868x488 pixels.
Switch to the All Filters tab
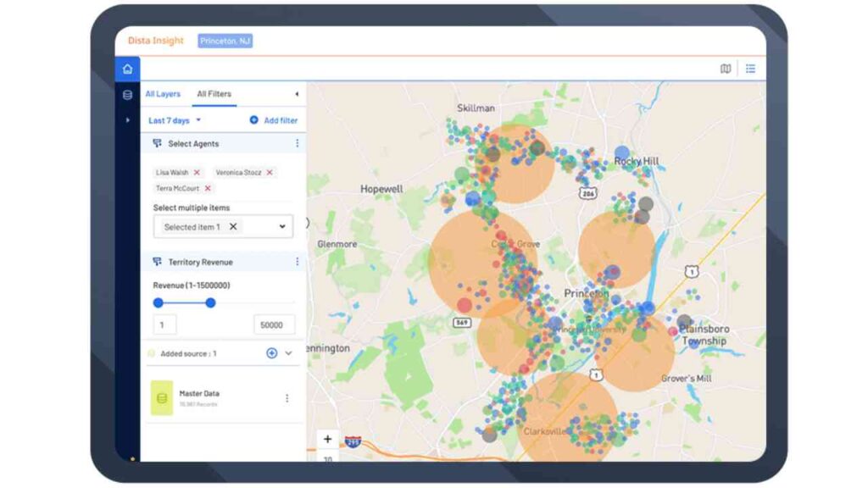[x=214, y=93]
